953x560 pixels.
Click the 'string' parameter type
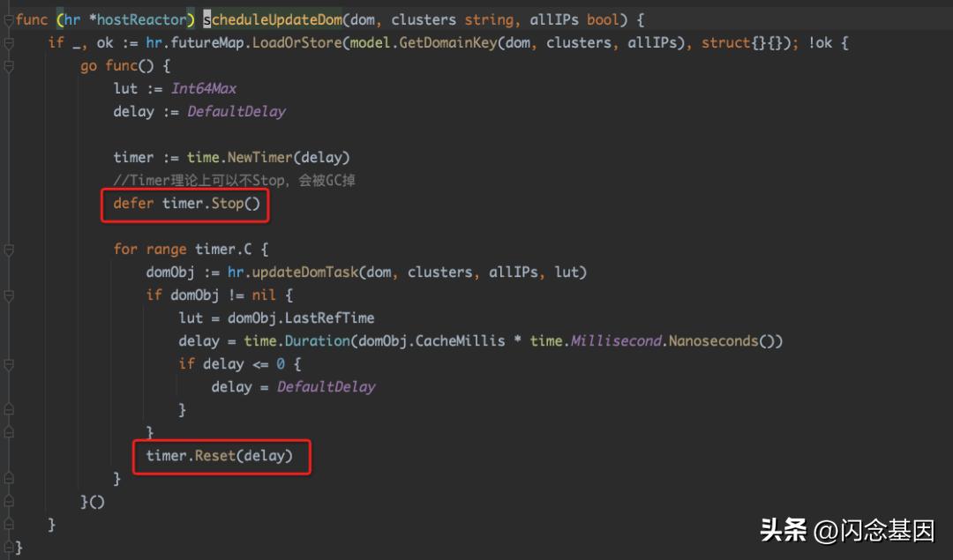click(x=489, y=20)
